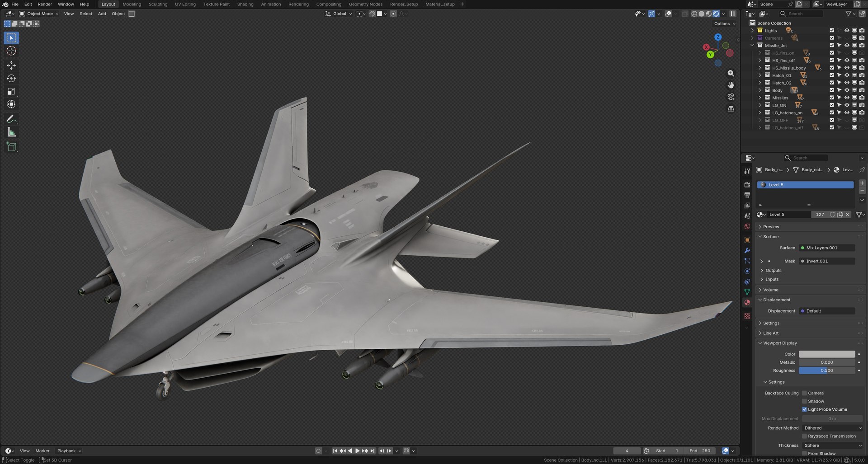Activate the Transform tool
Screen dimensions: 868x464
tap(11, 104)
